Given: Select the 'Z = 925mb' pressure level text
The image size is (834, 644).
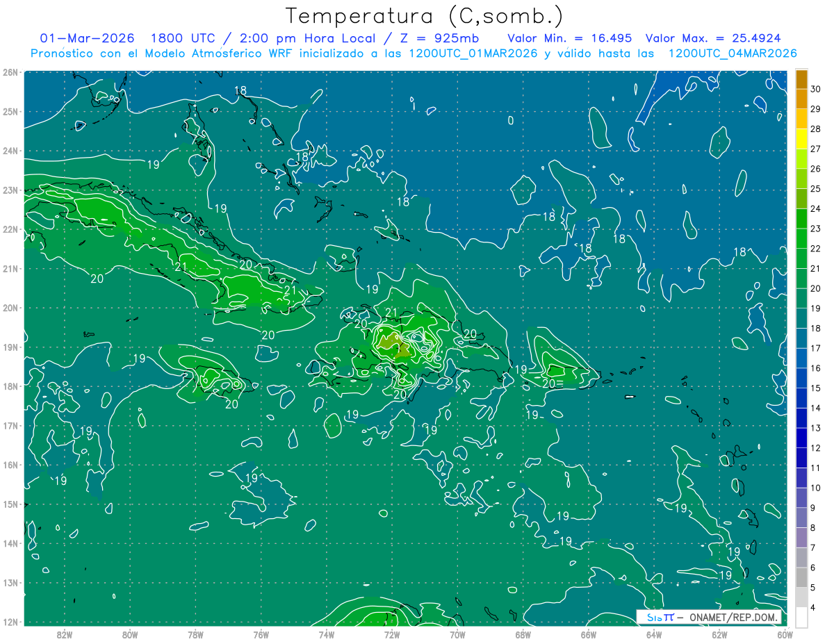Looking at the screenshot, I should coord(441,38).
